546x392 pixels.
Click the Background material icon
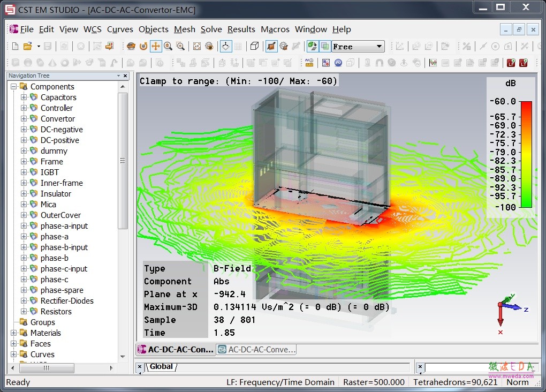326,63
